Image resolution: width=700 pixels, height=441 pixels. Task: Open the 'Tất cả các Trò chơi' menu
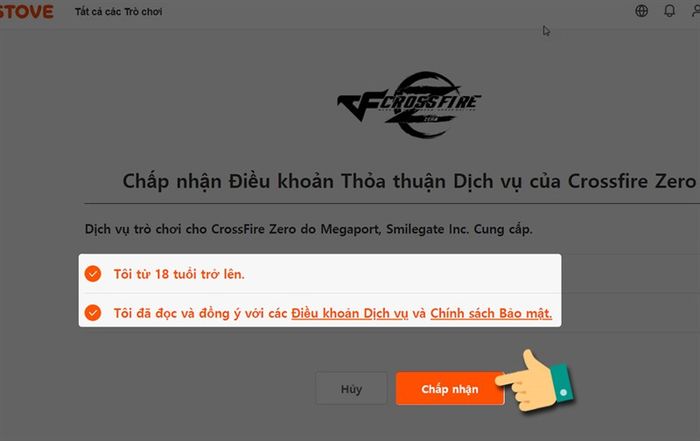(118, 12)
